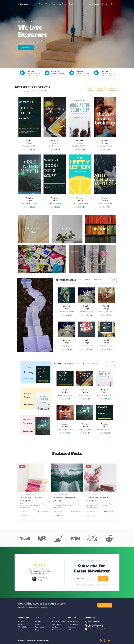The height and width of the screenshot is (644, 134).
Task: Open the search icon in header
Action: [102, 4]
